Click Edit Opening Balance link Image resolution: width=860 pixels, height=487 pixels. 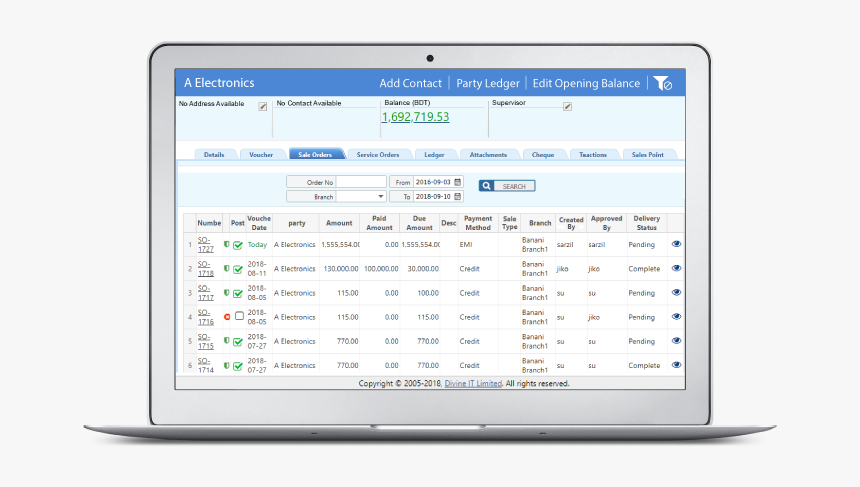586,83
